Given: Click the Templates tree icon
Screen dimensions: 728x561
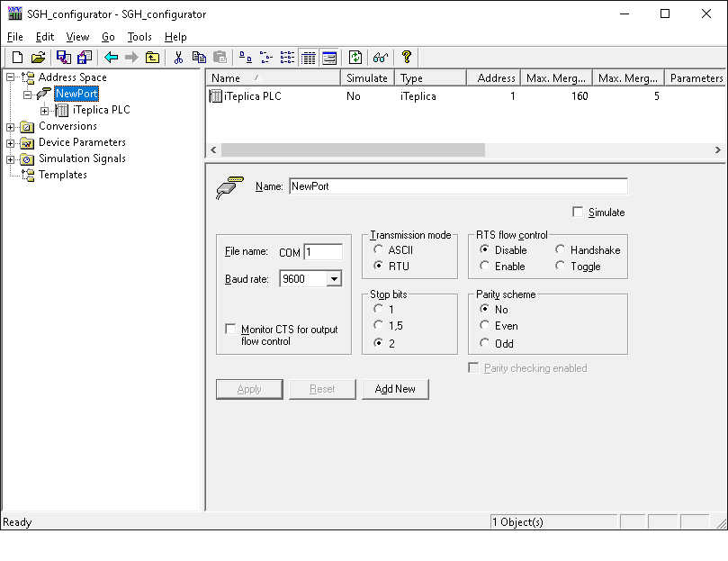Looking at the screenshot, I should click(x=28, y=176).
